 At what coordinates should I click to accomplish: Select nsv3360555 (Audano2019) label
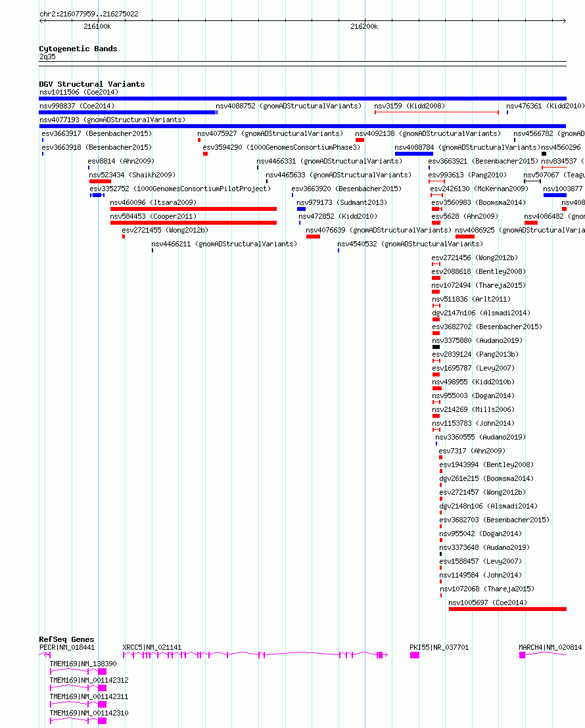point(480,438)
